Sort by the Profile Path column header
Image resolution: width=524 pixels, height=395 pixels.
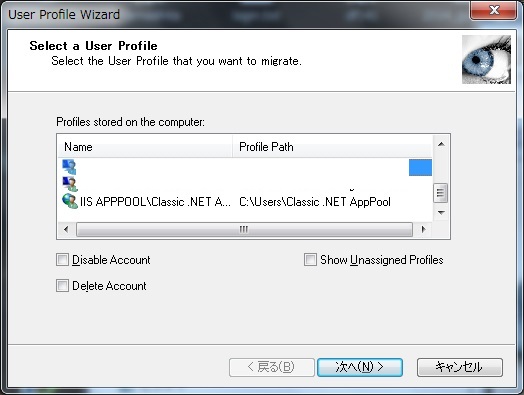coord(332,147)
